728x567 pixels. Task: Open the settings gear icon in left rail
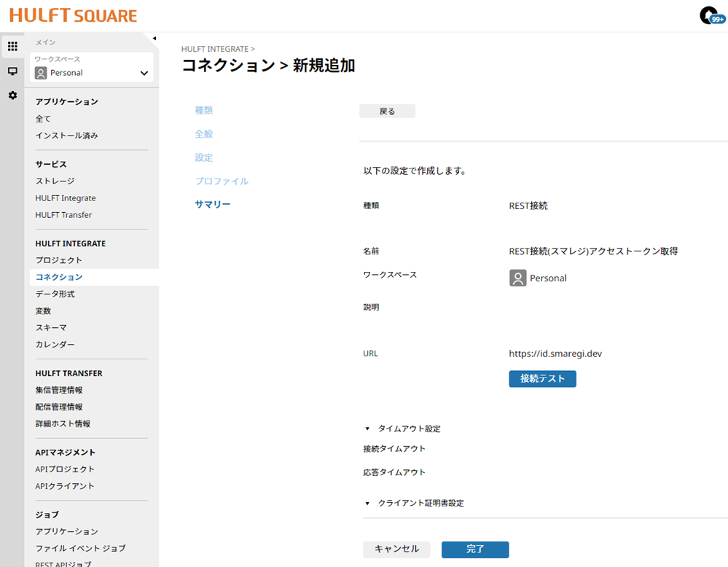12,95
